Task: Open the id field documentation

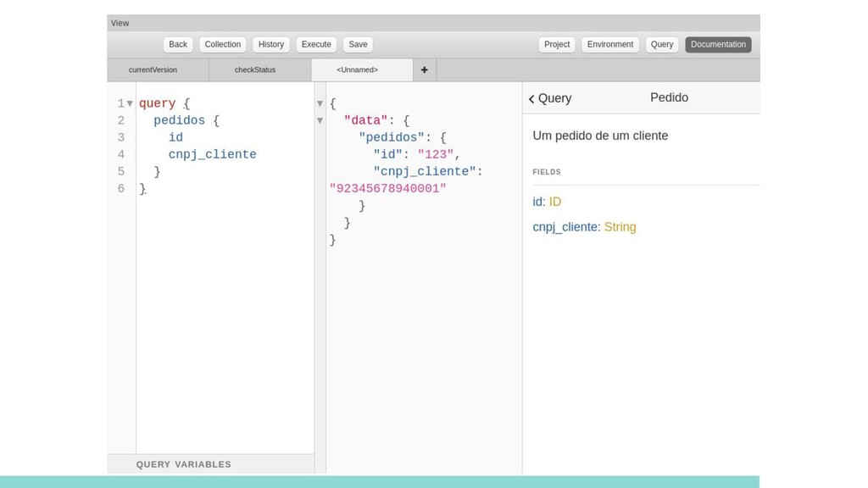Action: [x=537, y=202]
